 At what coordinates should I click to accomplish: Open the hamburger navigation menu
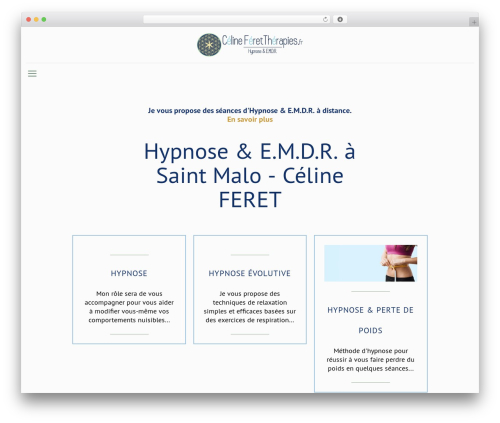32,74
